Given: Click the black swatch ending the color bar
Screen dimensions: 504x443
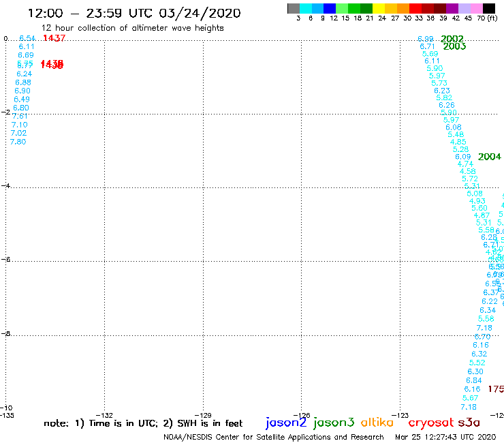Looking at the screenshot, I should (x=488, y=8).
